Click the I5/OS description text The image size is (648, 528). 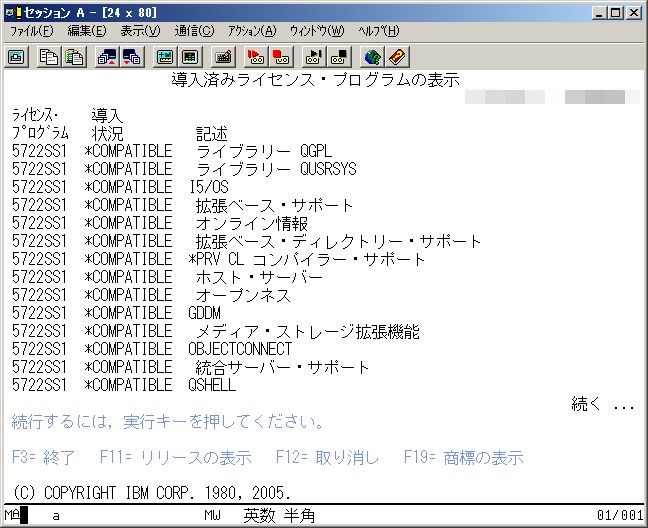coord(209,187)
